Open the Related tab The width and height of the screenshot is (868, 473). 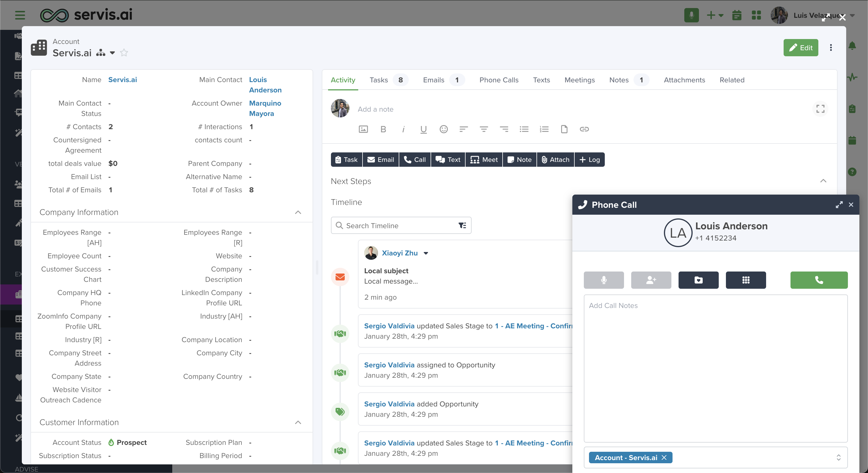[x=732, y=80]
